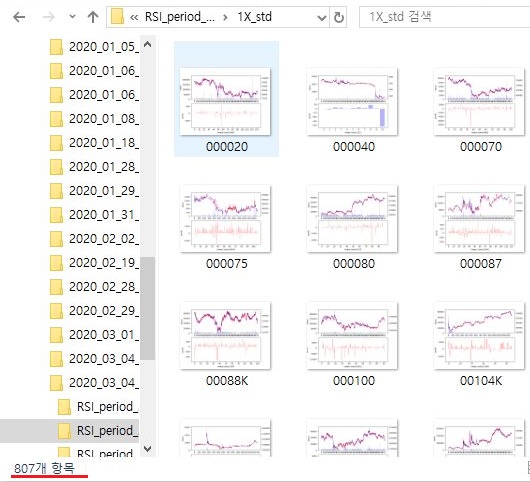Select chart thumbnail 000100
The image size is (530, 482).
[x=352, y=336]
